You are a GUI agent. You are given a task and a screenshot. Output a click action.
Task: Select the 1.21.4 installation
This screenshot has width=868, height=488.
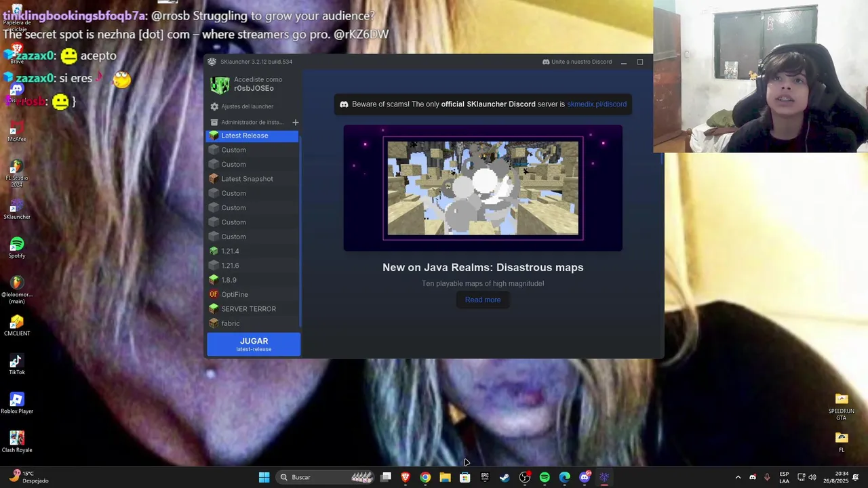[252, 251]
